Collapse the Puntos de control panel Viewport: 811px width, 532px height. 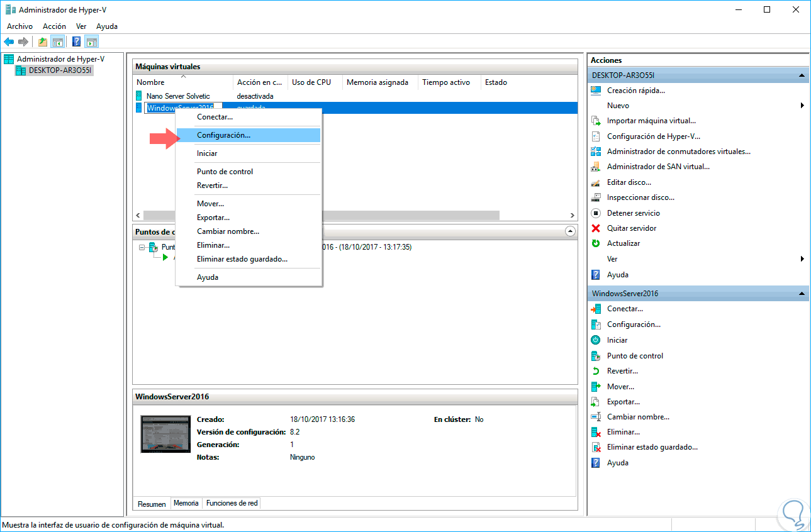570,231
